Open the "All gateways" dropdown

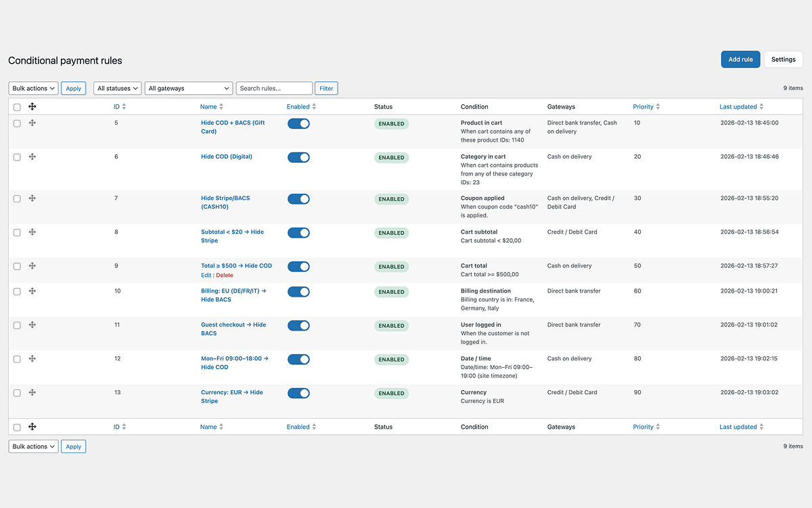click(x=188, y=87)
